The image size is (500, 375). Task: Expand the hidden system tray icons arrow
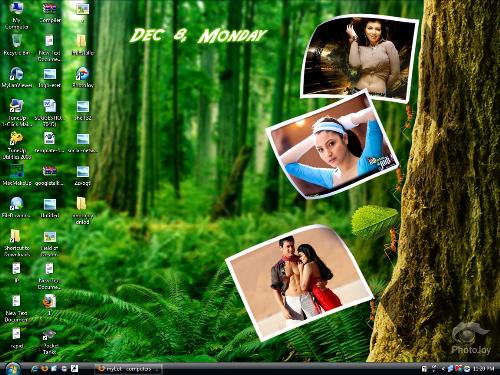(443, 369)
